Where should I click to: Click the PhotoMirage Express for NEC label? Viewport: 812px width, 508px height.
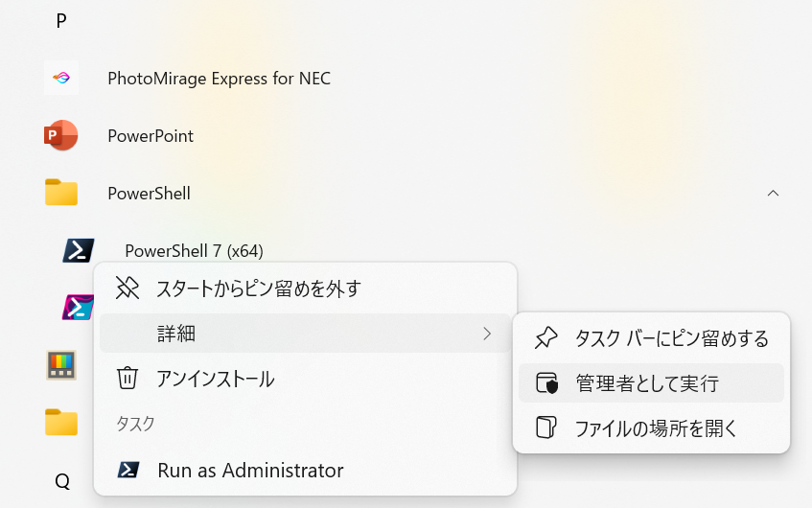tap(219, 79)
